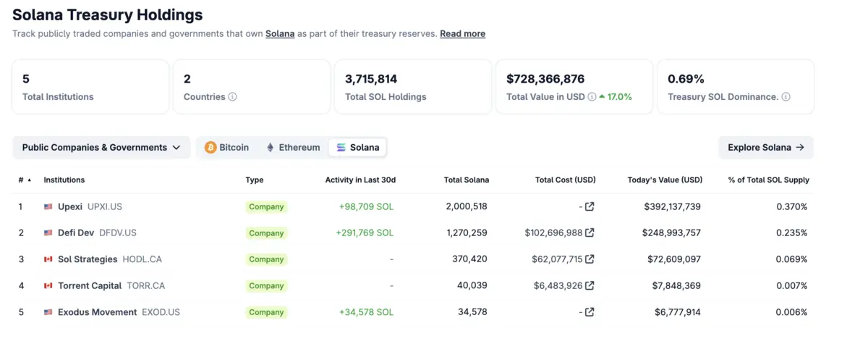Open external link icon in Exodus Movement row
Image resolution: width=868 pixels, height=339 pixels.
coord(590,312)
